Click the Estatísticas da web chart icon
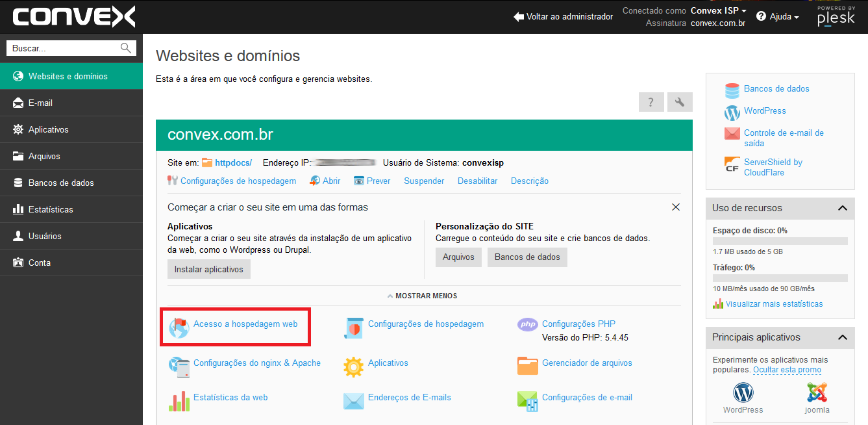The height and width of the screenshot is (425, 868). pyautogui.click(x=179, y=401)
